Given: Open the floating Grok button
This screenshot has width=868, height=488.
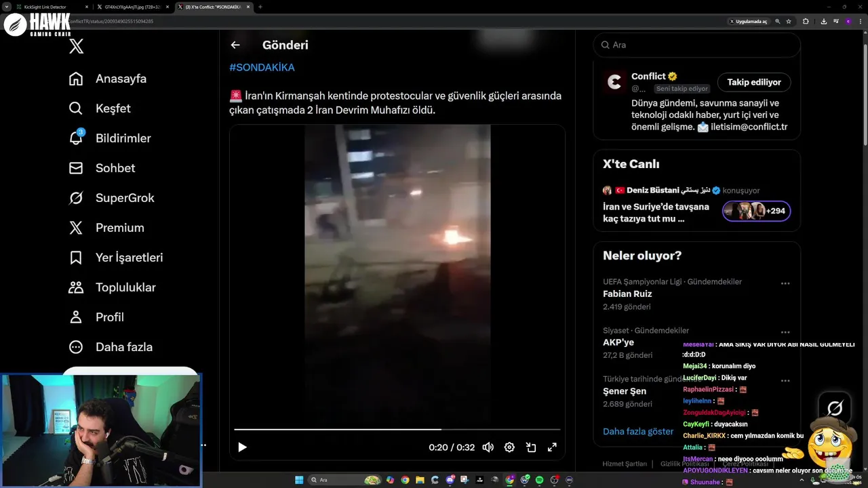Looking at the screenshot, I should point(835,408).
